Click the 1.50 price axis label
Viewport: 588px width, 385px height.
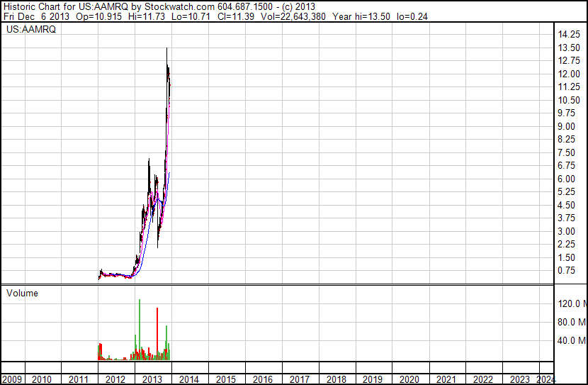pos(566,257)
